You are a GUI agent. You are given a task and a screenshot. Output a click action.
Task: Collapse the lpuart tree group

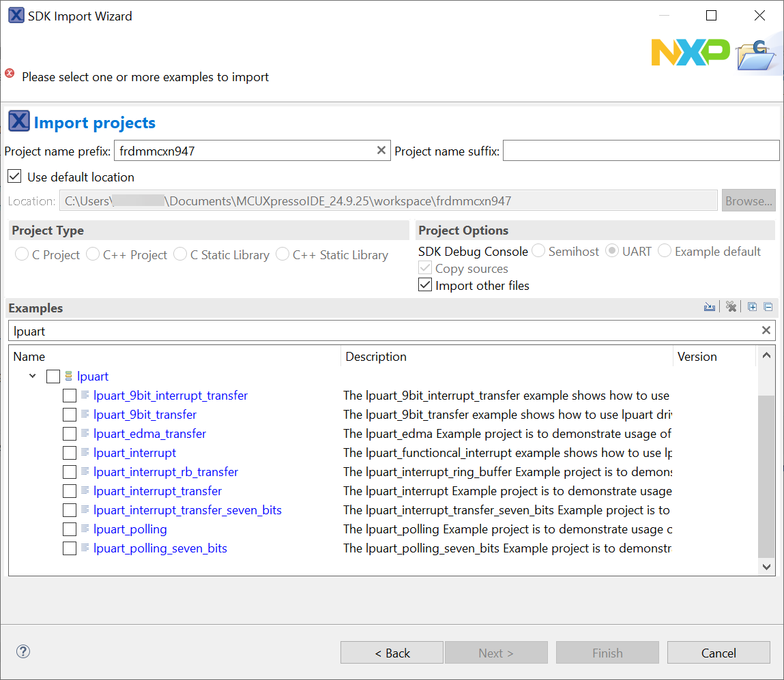tap(33, 376)
